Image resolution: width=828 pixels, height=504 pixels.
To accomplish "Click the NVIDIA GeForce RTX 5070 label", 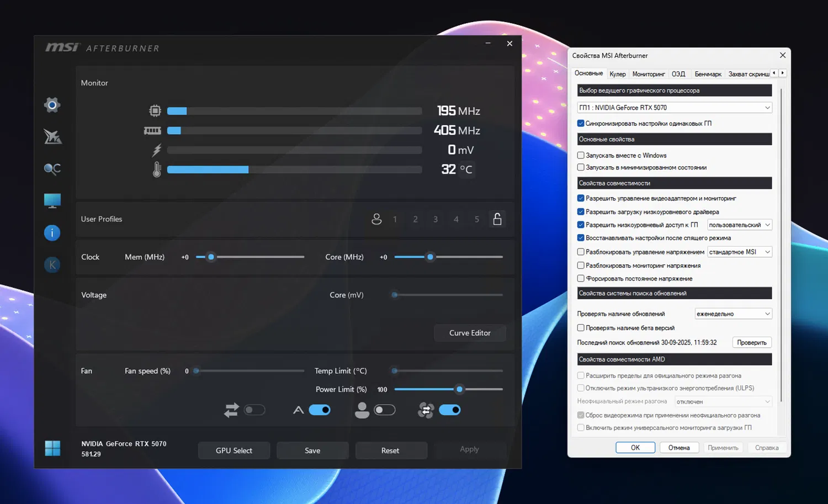I will 124,444.
